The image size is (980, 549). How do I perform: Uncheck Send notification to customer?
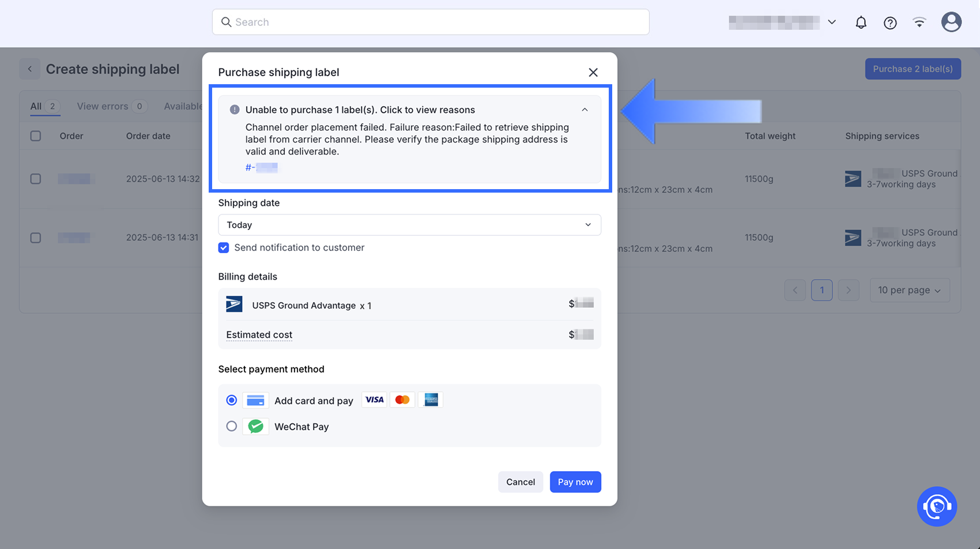[x=224, y=247]
